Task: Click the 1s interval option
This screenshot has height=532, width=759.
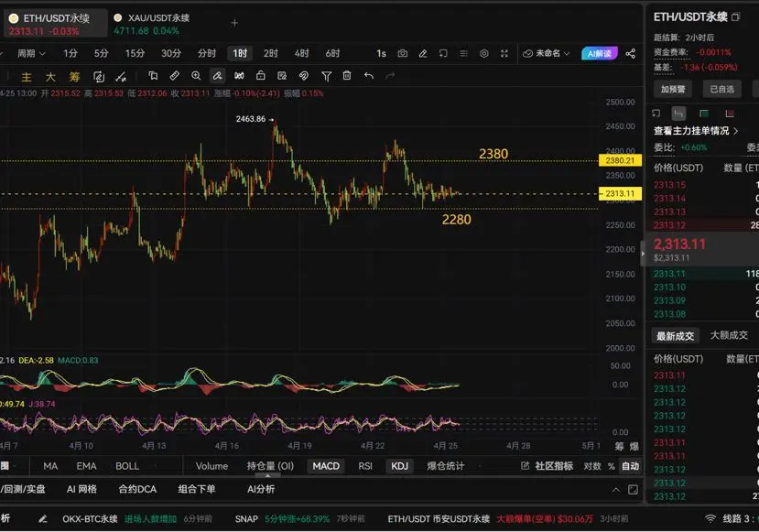Action: pos(381,53)
